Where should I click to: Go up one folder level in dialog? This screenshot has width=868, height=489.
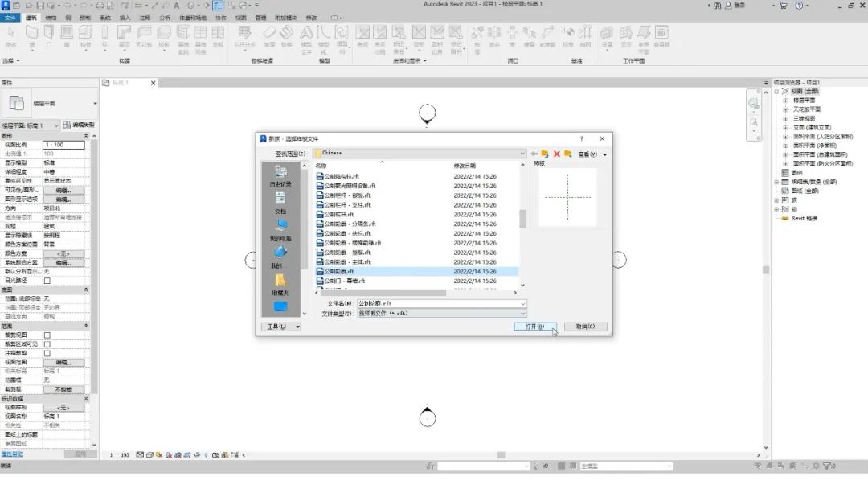[545, 154]
